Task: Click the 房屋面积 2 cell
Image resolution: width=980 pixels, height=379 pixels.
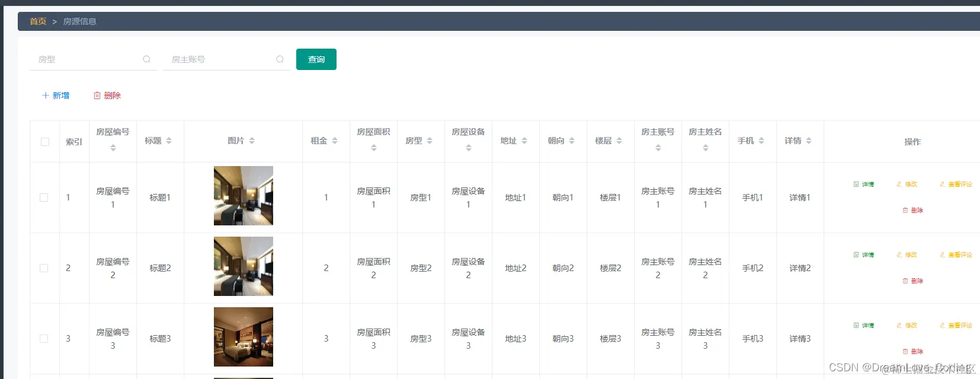Action: coord(373,268)
